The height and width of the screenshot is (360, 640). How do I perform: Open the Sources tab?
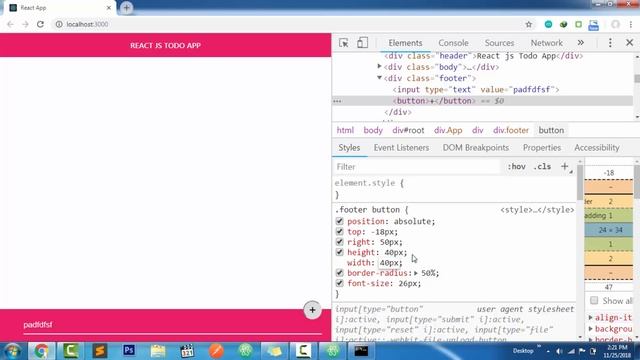(499, 43)
